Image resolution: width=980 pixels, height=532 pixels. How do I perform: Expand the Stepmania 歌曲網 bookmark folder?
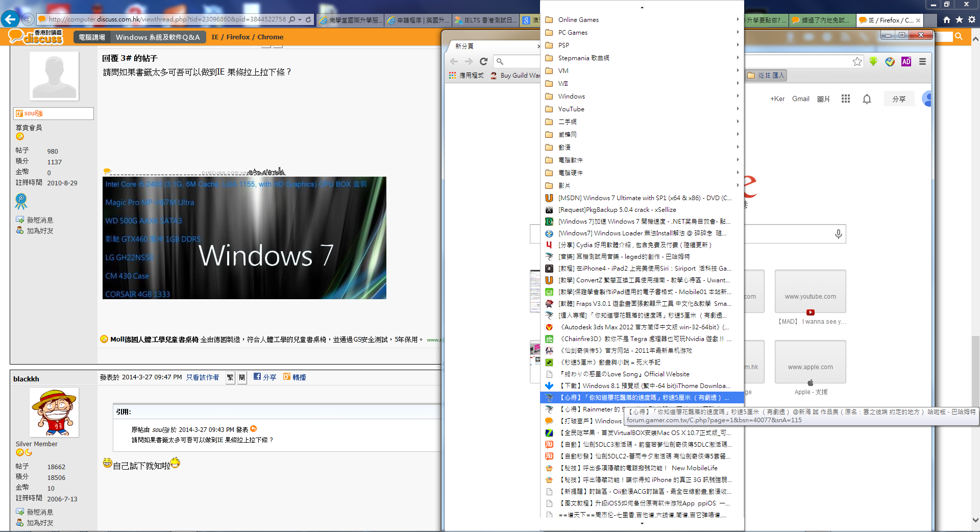[x=642, y=58]
